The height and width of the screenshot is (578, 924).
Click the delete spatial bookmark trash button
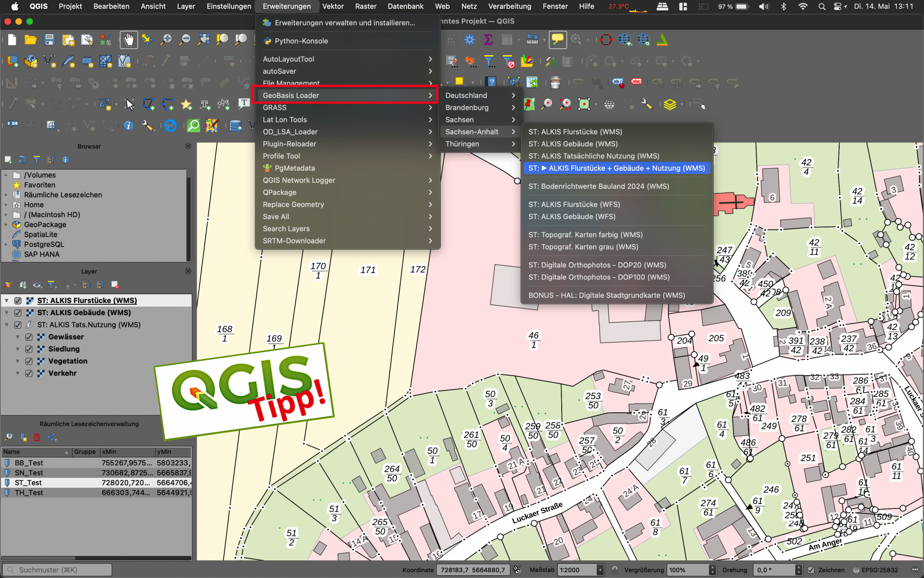(x=37, y=437)
